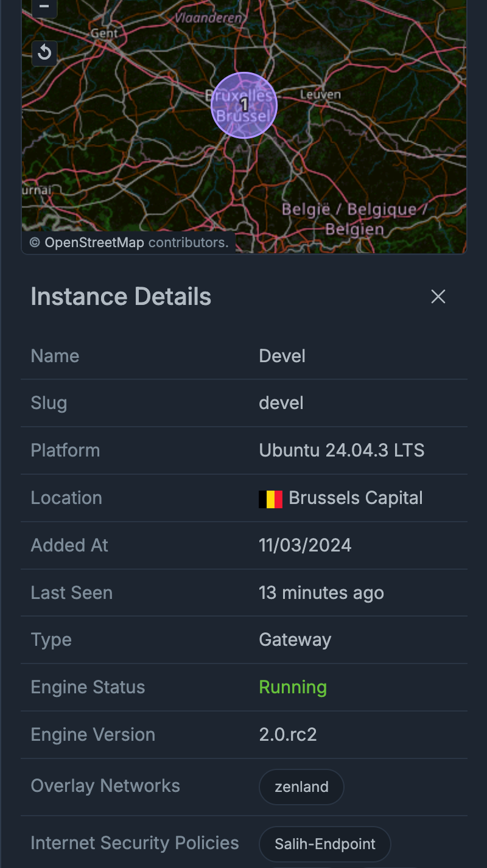Reset the map rotation
Viewport: 487px width, 868px height.
coord(44,53)
